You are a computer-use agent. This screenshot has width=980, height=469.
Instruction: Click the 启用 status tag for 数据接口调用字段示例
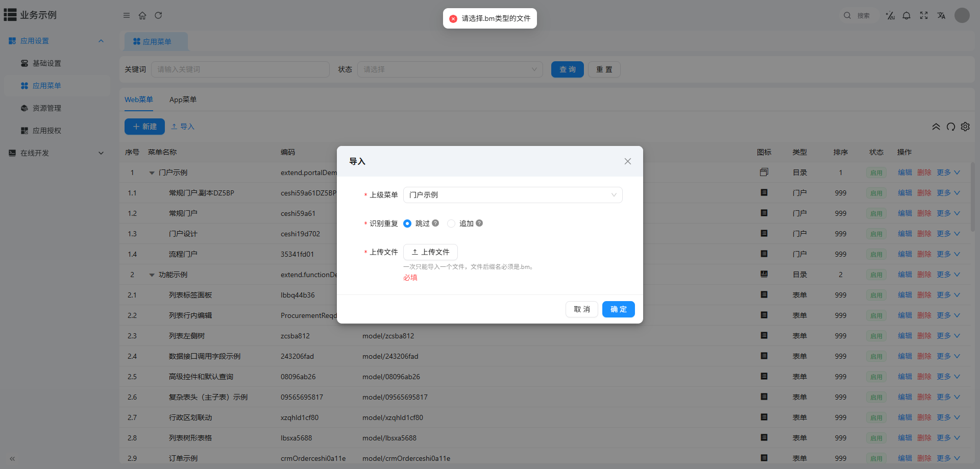[876, 356]
